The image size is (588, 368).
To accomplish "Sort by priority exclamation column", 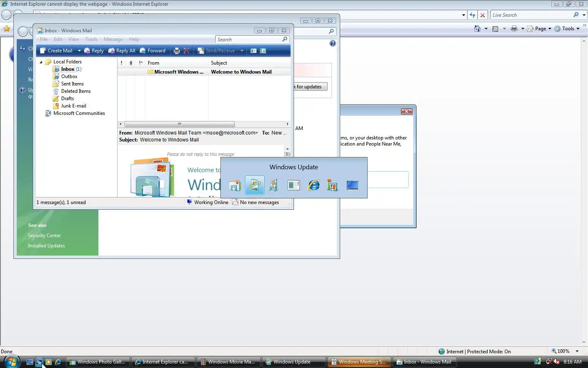I will [x=122, y=63].
